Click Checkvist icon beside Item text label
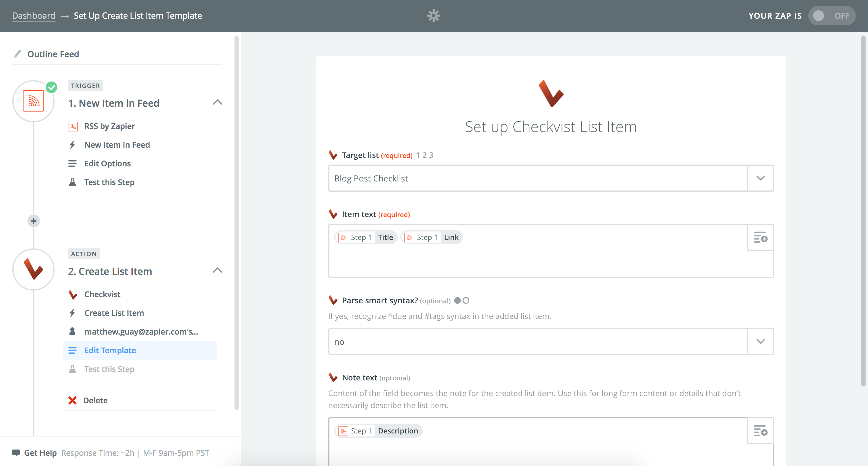Image resolution: width=868 pixels, height=466 pixels. click(x=333, y=214)
